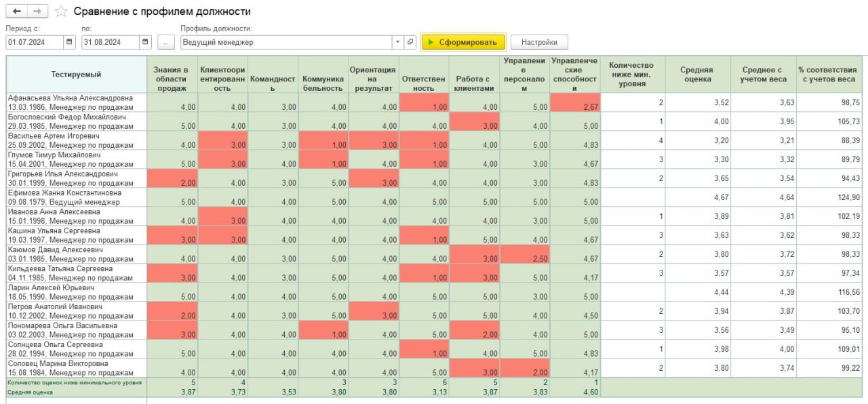Click the period end date field
Image resolution: width=868 pixels, height=404 pixels.
pos(109,42)
